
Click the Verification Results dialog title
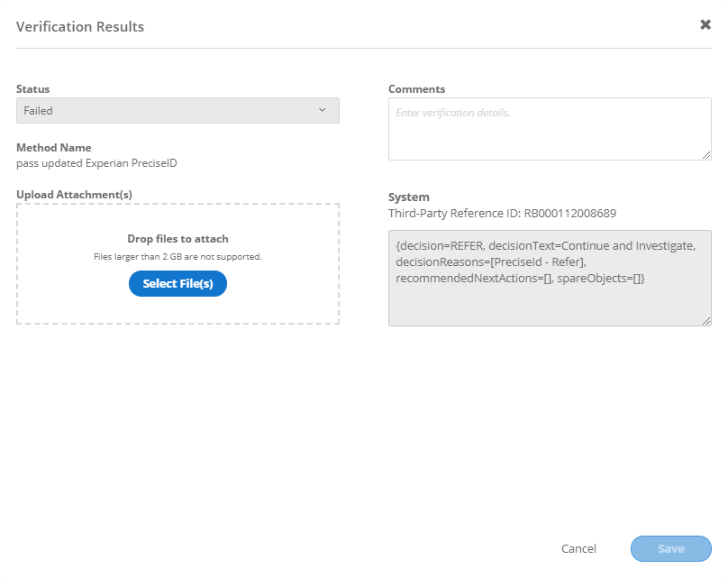[x=80, y=27]
